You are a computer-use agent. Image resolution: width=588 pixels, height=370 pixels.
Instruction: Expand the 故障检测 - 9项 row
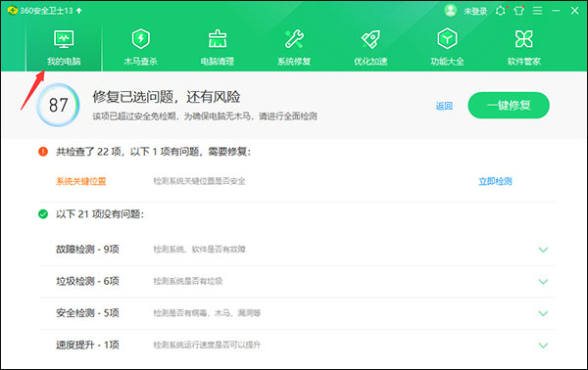click(297, 250)
